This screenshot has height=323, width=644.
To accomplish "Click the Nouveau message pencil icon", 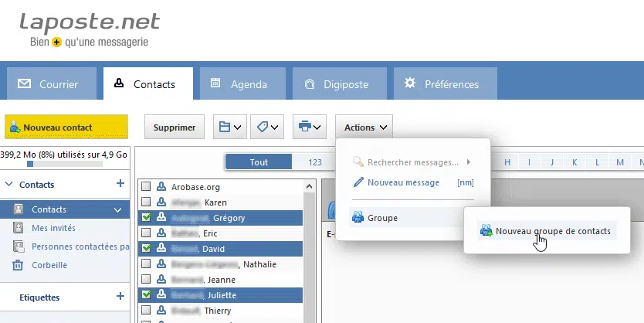I will [358, 182].
